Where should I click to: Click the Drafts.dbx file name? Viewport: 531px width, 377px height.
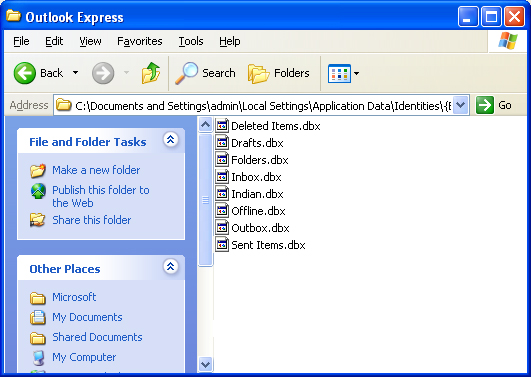tap(257, 143)
